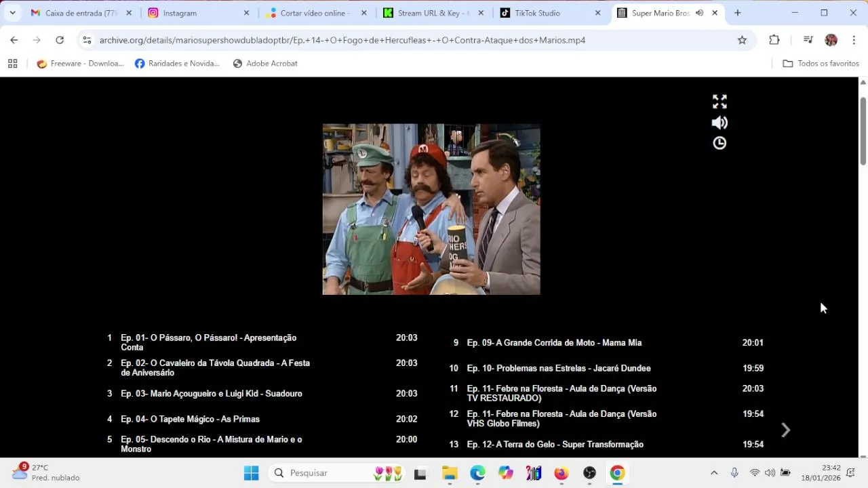Open the Todos os favoritos folder
Screen dimensions: 868x488
(821, 64)
